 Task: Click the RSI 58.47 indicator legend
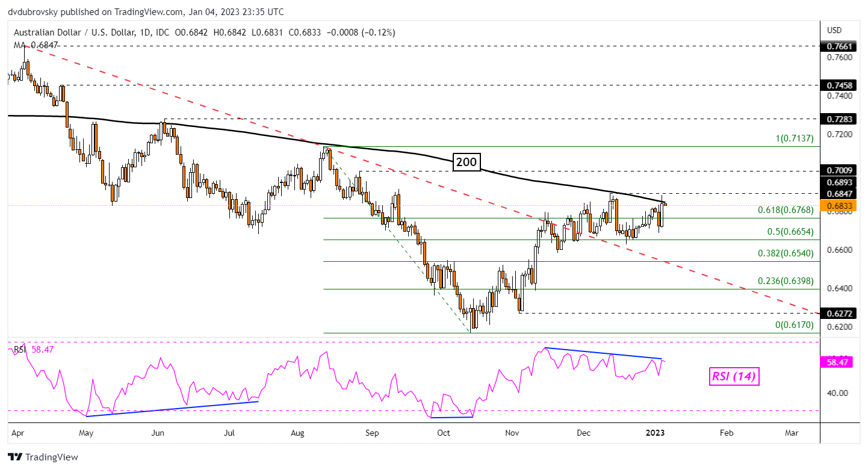33,350
